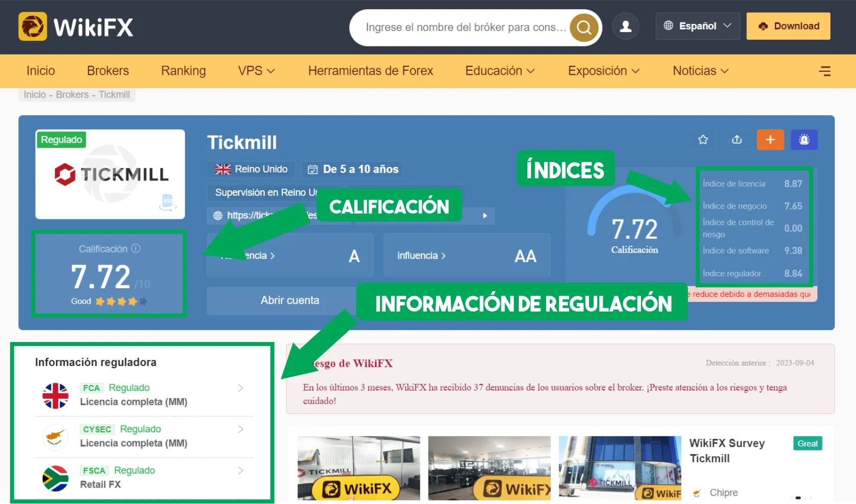
Task: Click the Great survey badge
Action: point(808,443)
